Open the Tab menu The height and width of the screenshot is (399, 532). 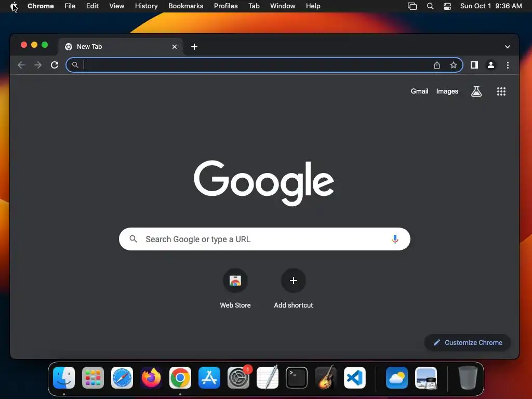point(254,6)
